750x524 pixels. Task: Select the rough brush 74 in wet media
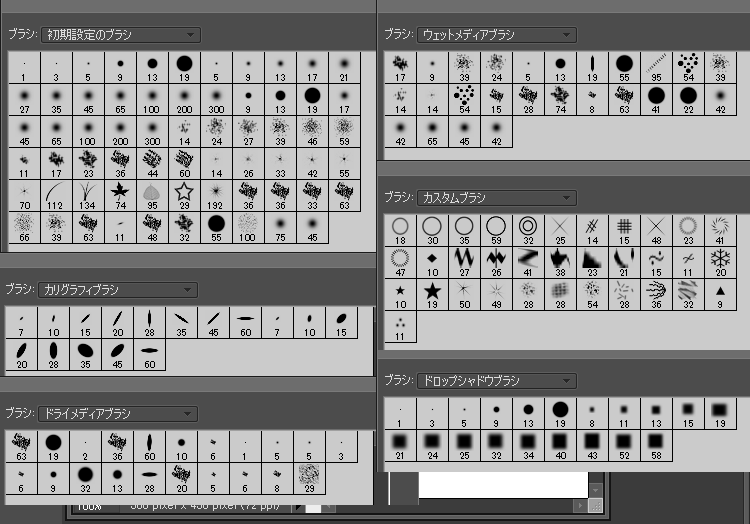coord(560,100)
